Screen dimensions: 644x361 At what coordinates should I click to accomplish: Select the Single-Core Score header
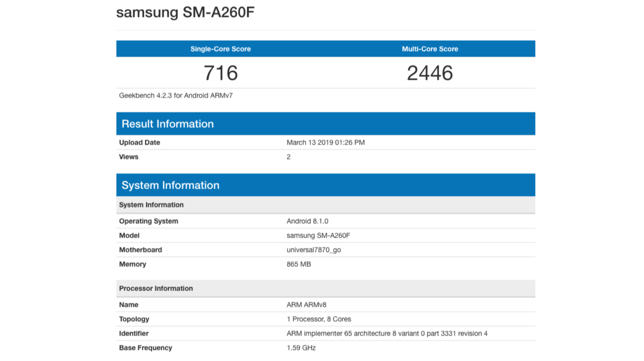click(221, 49)
